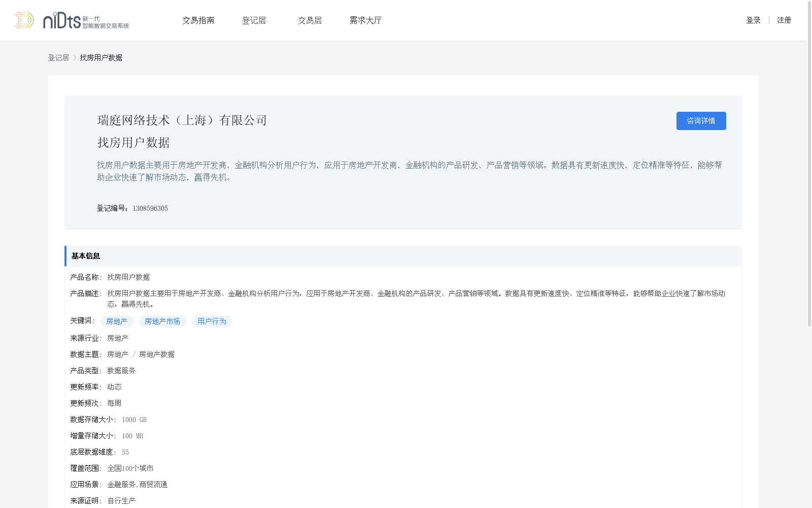Click the company name 瑞庭网络技术（上海）有限公司

point(181,120)
